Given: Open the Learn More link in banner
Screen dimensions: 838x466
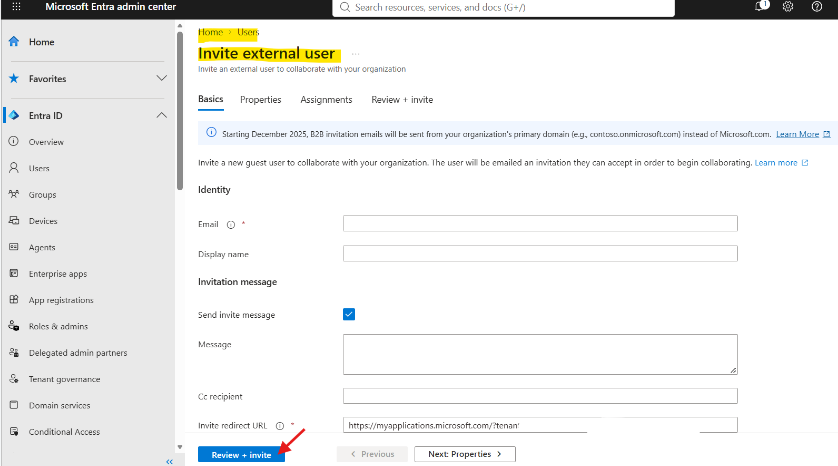Looking at the screenshot, I should (797, 134).
